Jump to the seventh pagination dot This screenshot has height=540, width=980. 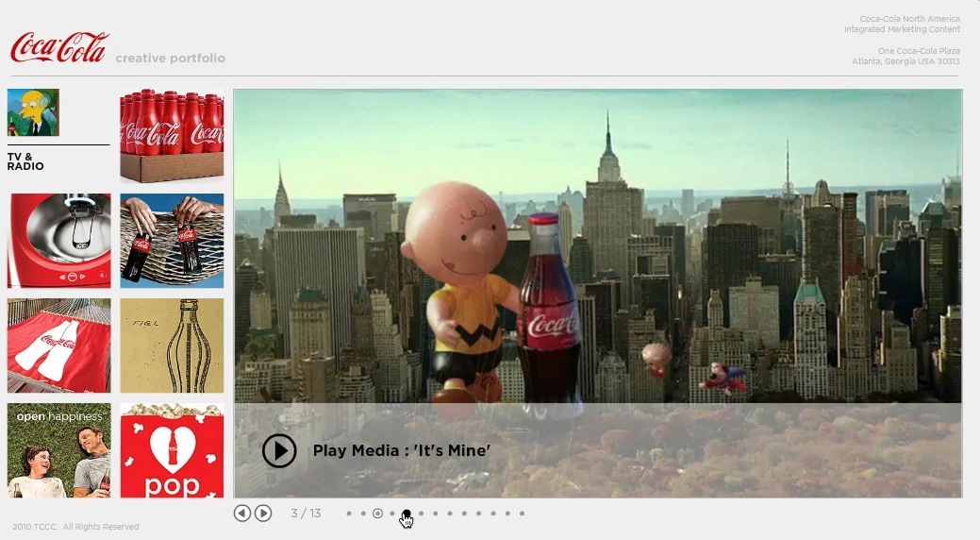tap(436, 514)
